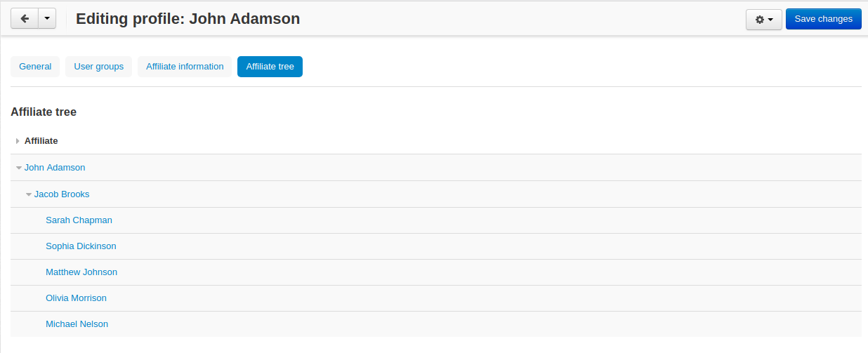Click the Affiliate column header
868x353 pixels.
point(41,141)
